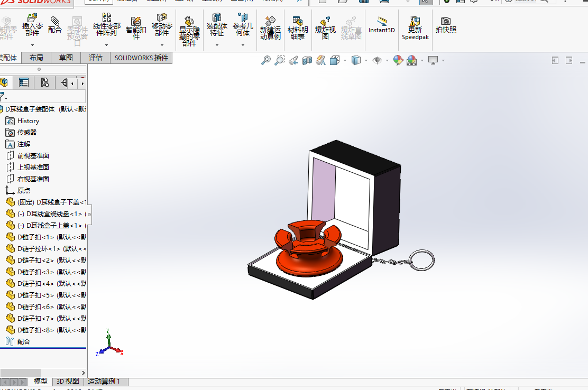Select 上视基准面 plane in tree
588x390 pixels.
click(x=27, y=168)
